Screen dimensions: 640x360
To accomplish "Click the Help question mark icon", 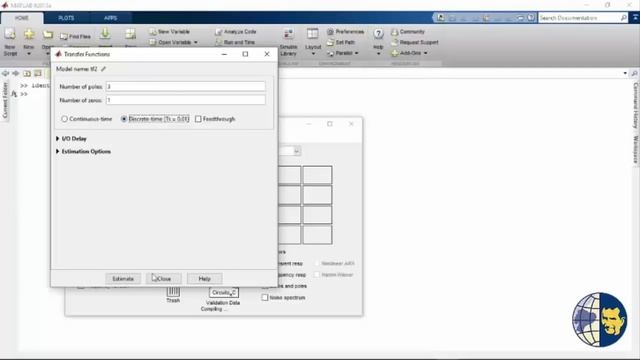I will pos(378,34).
